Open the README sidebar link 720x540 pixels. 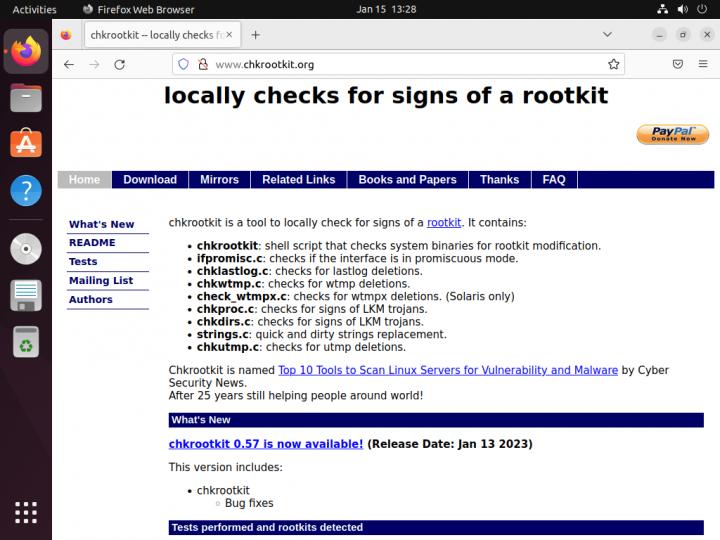pyautogui.click(x=92, y=243)
